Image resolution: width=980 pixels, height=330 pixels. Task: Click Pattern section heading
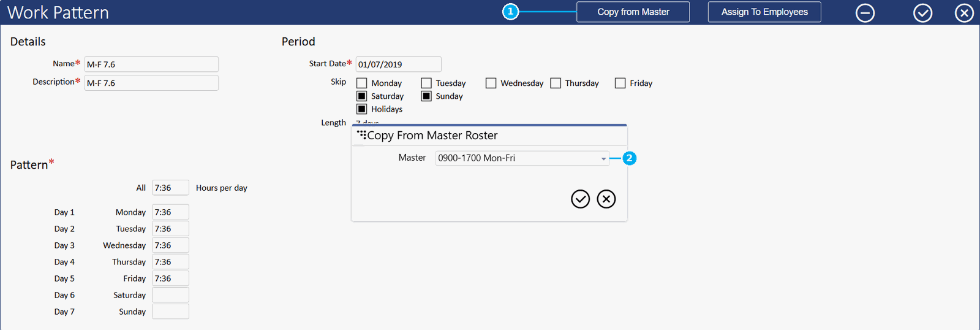pyautogui.click(x=29, y=165)
